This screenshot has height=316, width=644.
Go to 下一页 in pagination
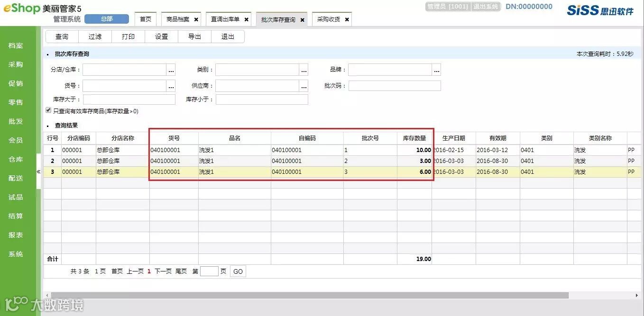point(163,271)
